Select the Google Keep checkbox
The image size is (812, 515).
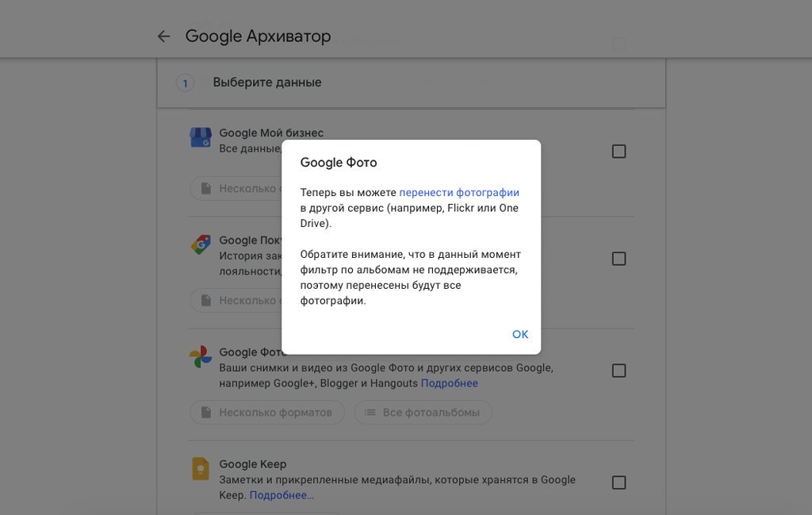pos(619,482)
